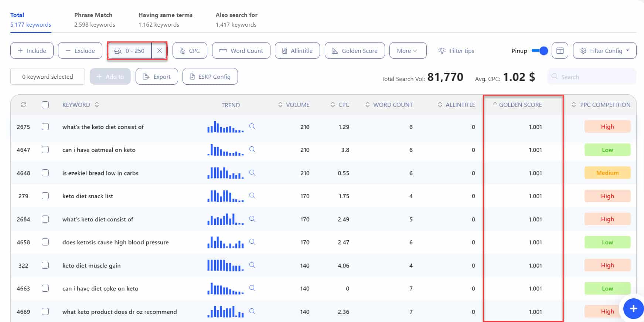644x322 pixels.
Task: Click the refresh icon in table header
Action: [23, 105]
